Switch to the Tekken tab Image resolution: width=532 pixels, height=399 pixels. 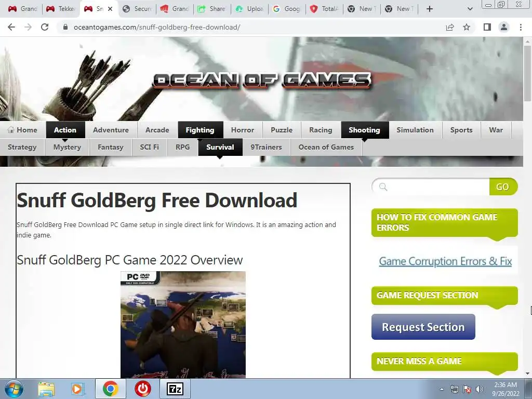tap(61, 9)
